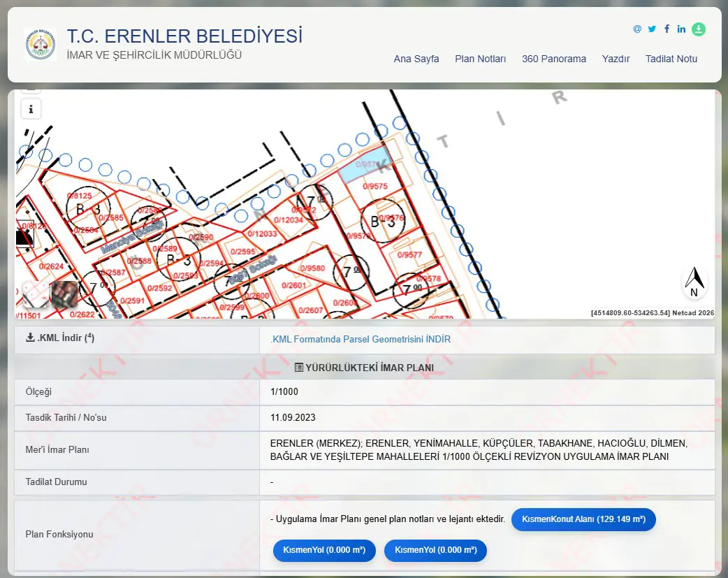728x578 pixels.
Task: Click the Mer'i İmar Planı row label
Action: coord(57,450)
